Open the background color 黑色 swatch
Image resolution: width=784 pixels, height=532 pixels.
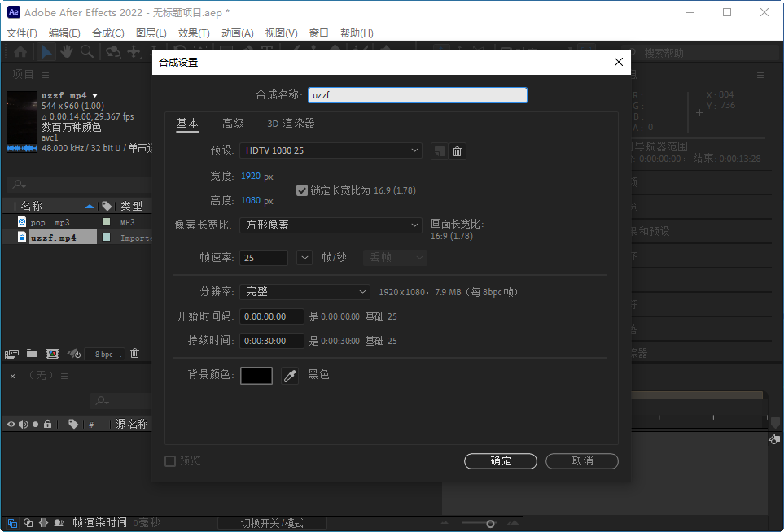pyautogui.click(x=256, y=375)
